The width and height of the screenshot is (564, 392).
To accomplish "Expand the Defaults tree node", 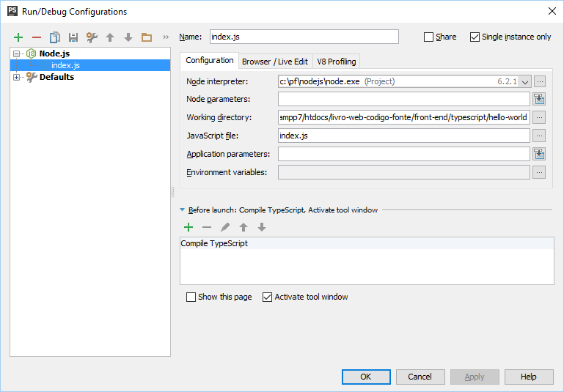I will pyautogui.click(x=16, y=78).
